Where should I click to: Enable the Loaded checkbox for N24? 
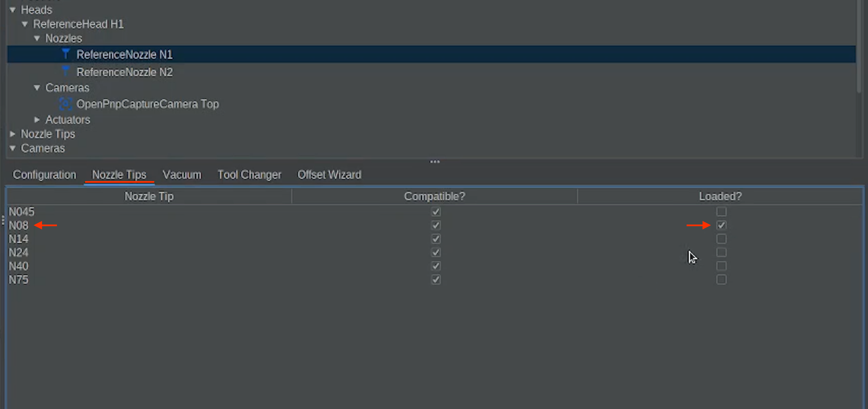[x=721, y=252]
